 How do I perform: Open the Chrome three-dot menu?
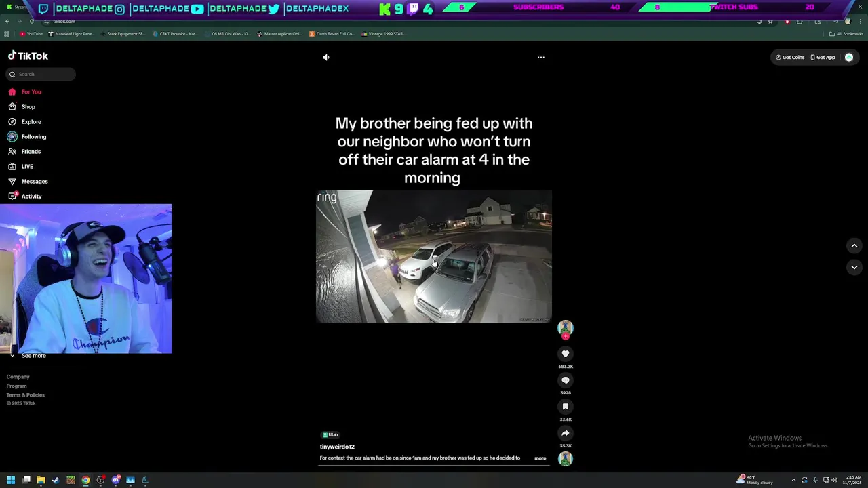pyautogui.click(x=860, y=22)
